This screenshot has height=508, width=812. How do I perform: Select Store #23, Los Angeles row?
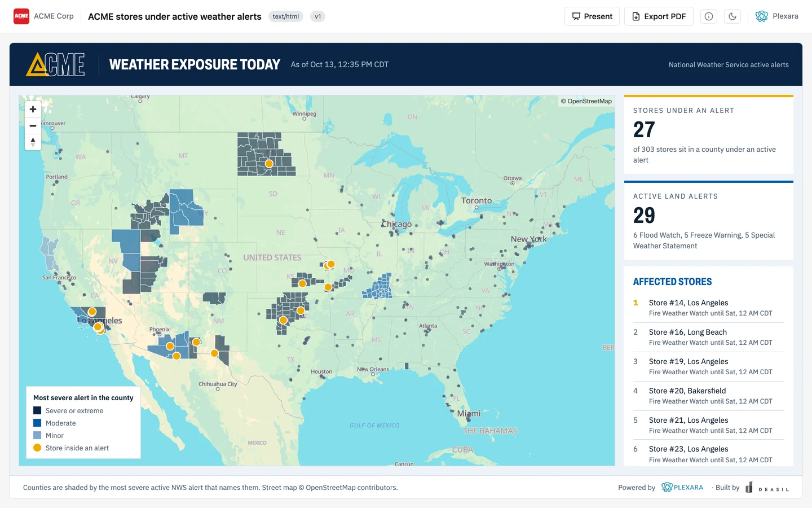pyautogui.click(x=709, y=454)
